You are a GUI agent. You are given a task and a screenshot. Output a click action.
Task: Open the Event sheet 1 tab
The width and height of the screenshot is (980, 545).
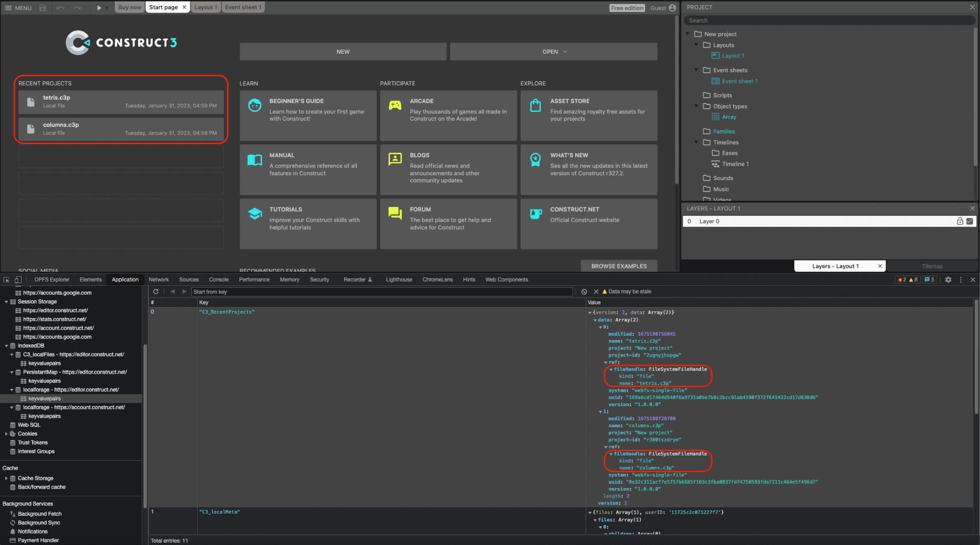(243, 7)
